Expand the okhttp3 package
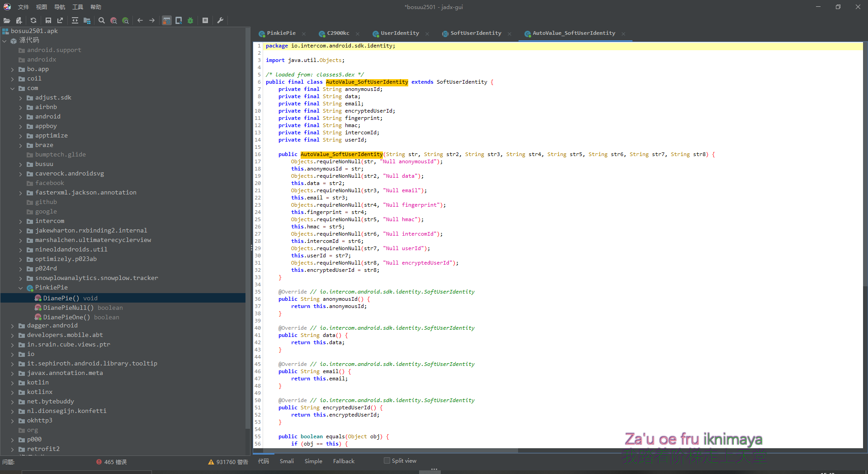 pyautogui.click(x=13, y=421)
